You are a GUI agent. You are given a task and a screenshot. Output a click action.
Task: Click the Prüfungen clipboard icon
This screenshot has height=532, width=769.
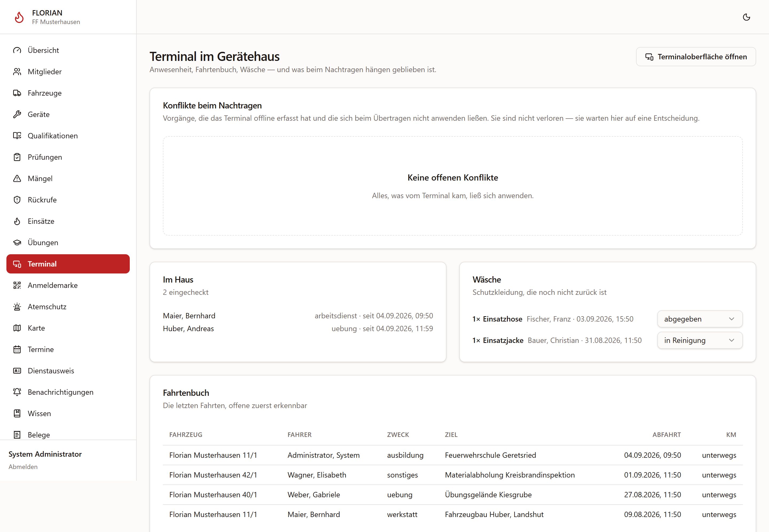coord(17,157)
